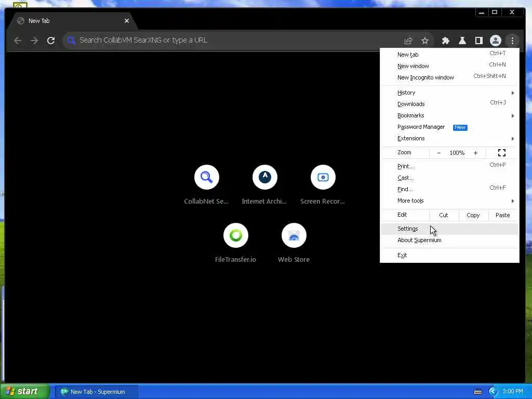Screen dimensions: 532x399
Task: Select the New Tab browser tab
Action: click(73, 21)
